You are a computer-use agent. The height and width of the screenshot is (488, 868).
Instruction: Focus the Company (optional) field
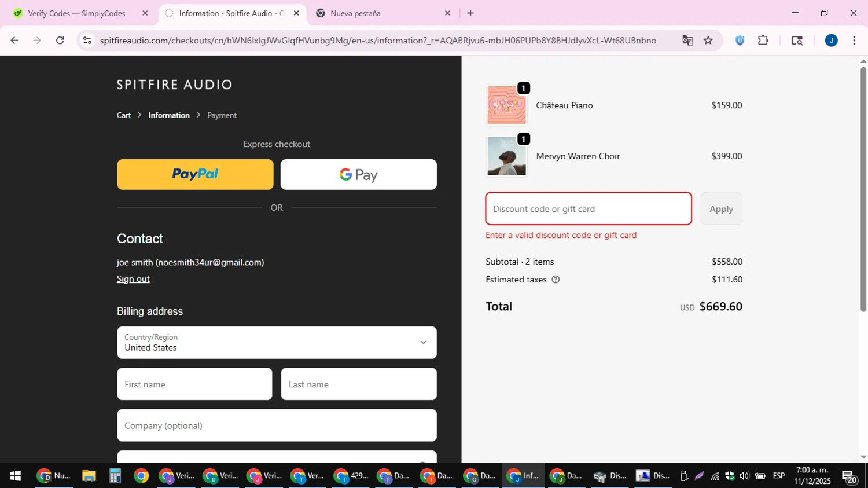tap(277, 425)
